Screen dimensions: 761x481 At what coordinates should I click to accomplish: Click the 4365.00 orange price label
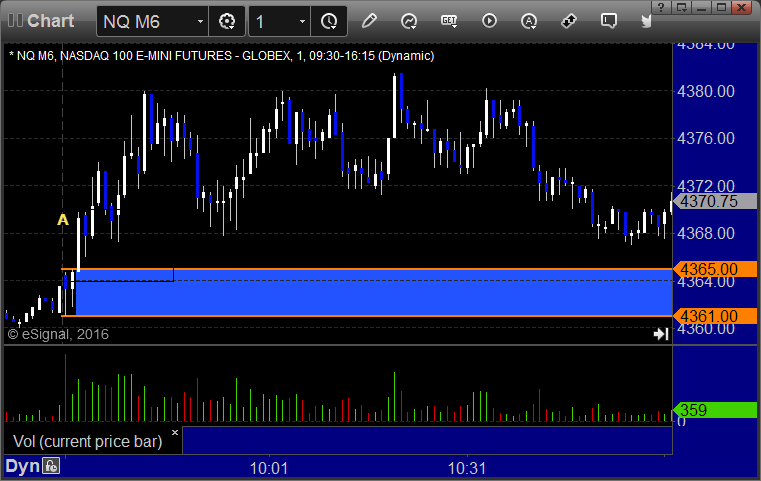point(715,269)
